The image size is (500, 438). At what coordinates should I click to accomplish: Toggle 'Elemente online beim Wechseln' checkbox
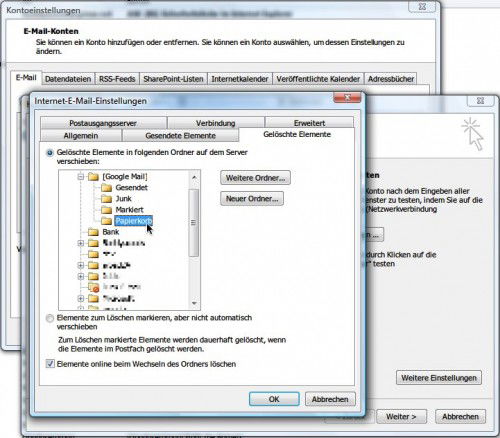click(x=50, y=364)
